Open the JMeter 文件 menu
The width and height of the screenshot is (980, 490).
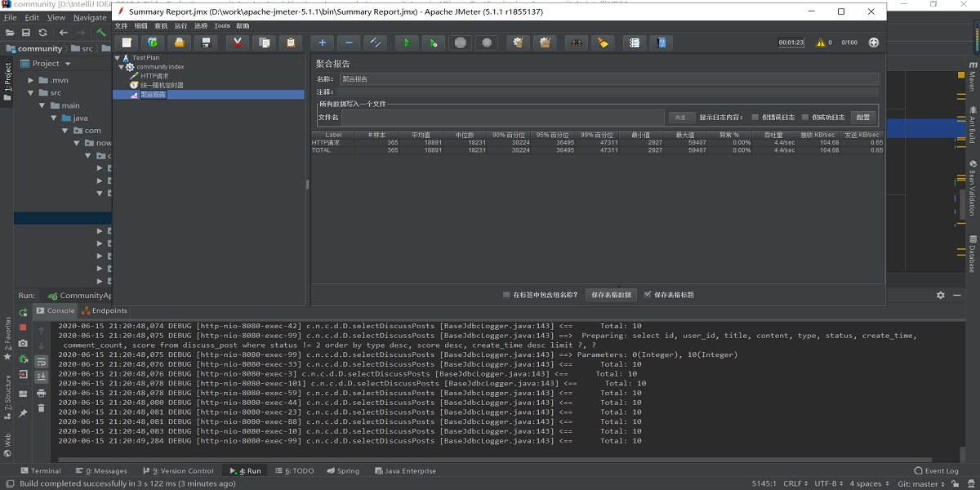coord(121,26)
